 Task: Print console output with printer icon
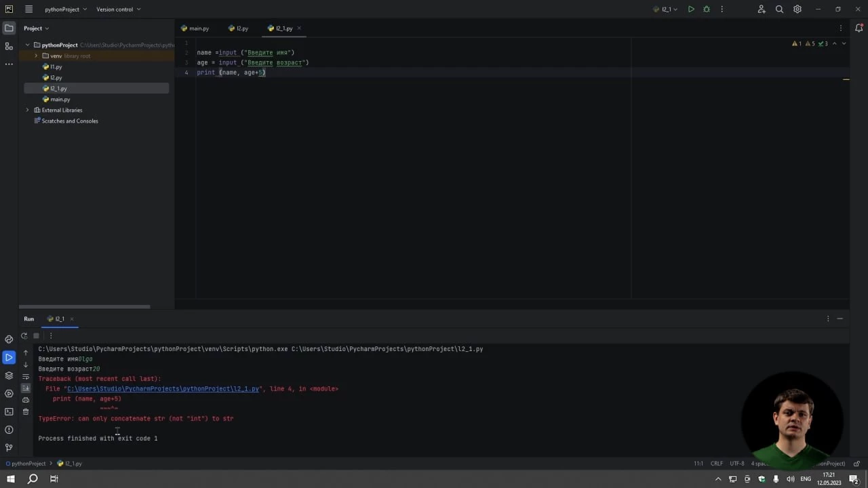pyautogui.click(x=26, y=400)
